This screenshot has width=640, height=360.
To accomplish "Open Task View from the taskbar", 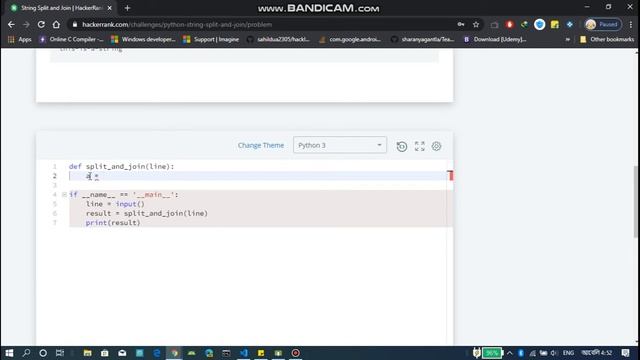I will [60, 353].
